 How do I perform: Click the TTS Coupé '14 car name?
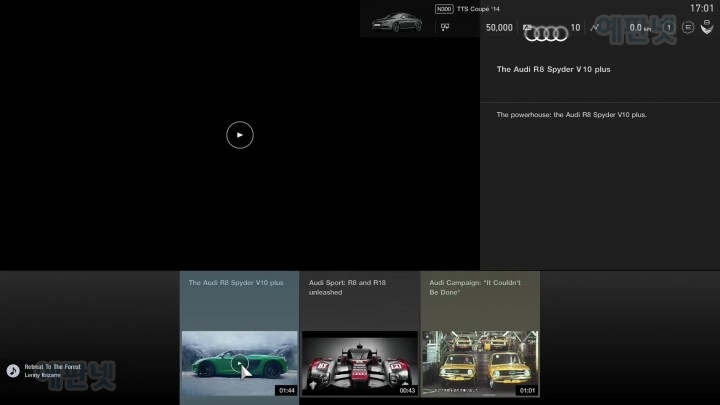(x=478, y=9)
